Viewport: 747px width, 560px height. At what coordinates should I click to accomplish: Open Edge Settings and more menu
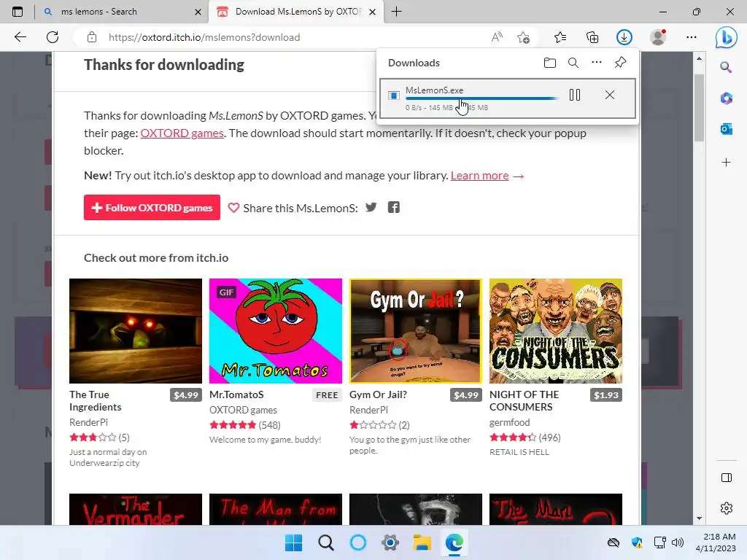[x=692, y=37]
